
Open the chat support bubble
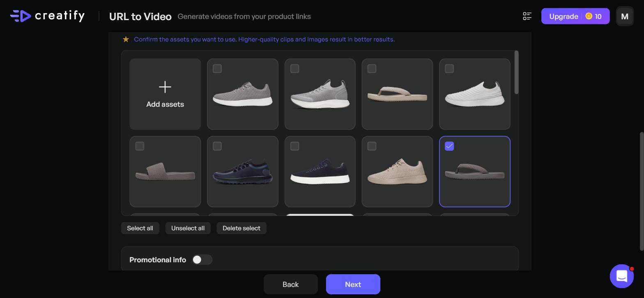click(622, 276)
